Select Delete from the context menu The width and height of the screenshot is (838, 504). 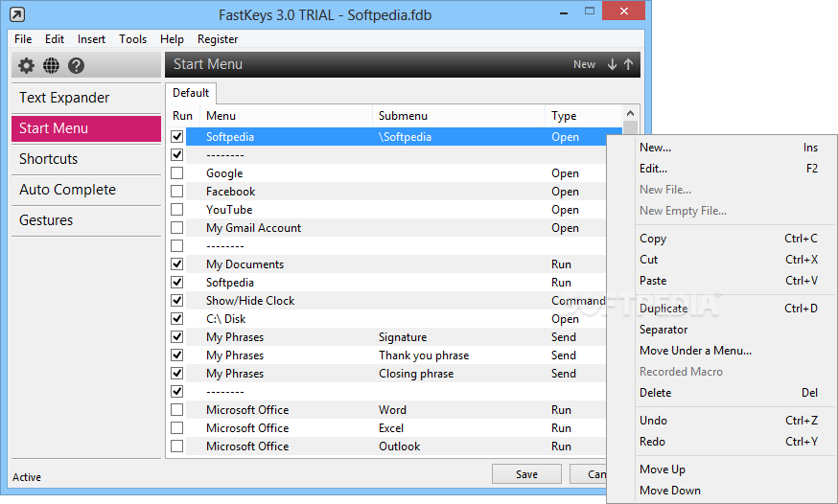click(729, 393)
